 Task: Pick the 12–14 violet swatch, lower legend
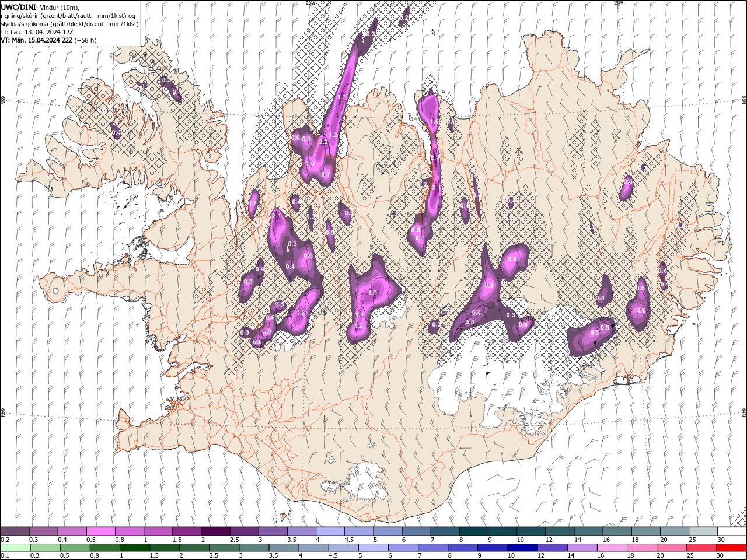pyautogui.click(x=551, y=548)
